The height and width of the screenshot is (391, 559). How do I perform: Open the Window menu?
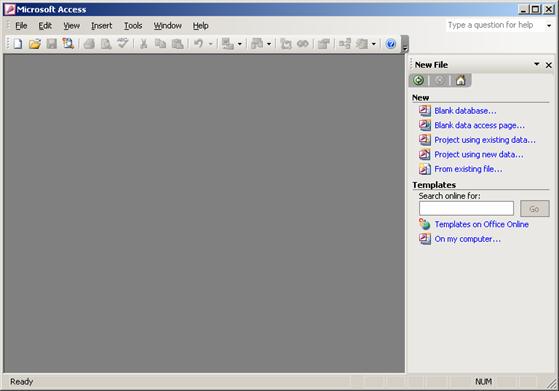click(x=168, y=26)
